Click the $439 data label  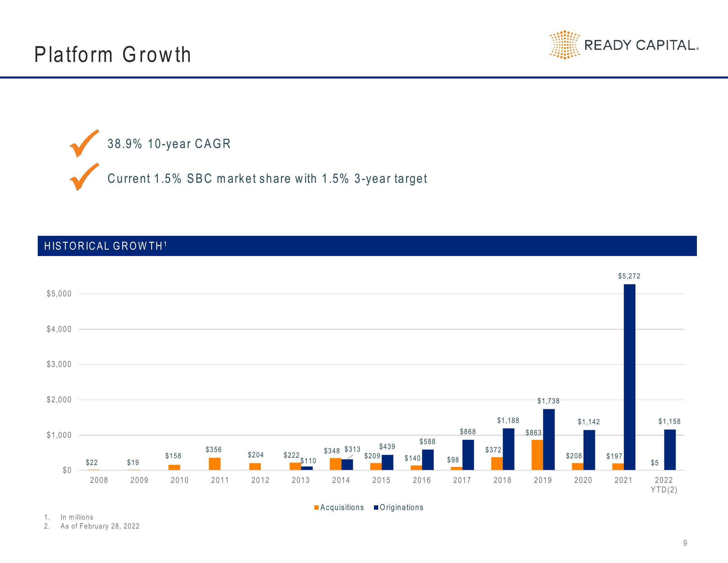tap(387, 446)
